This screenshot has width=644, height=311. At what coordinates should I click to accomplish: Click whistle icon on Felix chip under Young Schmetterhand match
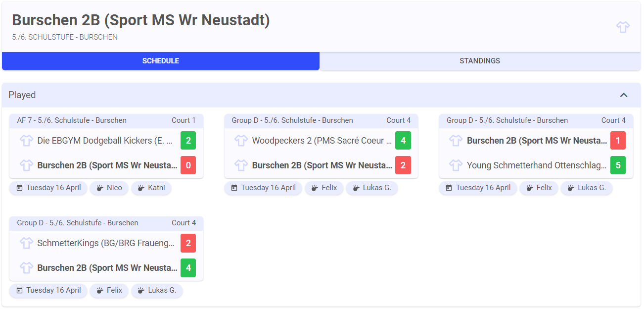pyautogui.click(x=530, y=188)
